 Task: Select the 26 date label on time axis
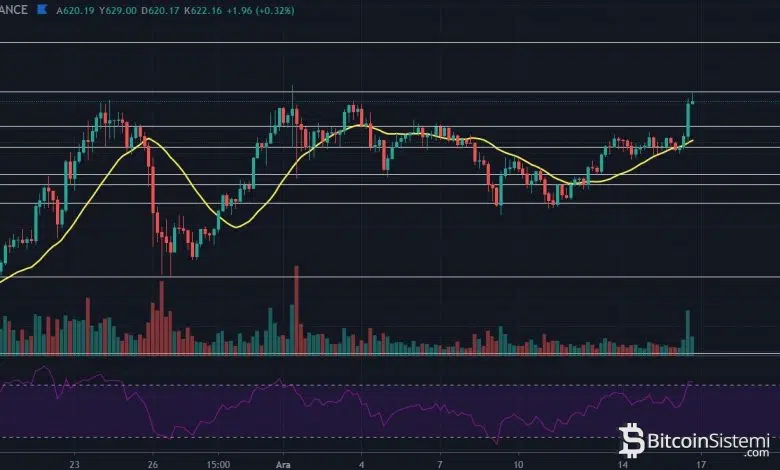152,464
